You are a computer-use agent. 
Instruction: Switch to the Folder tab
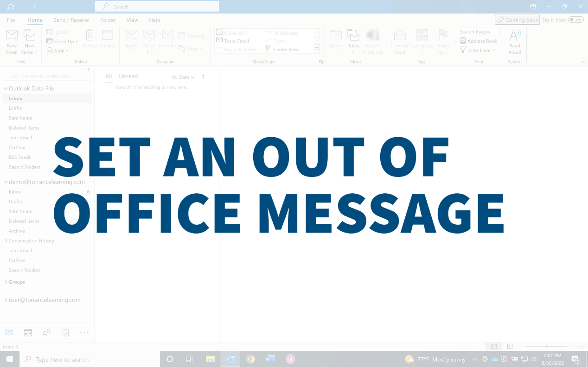point(108,20)
